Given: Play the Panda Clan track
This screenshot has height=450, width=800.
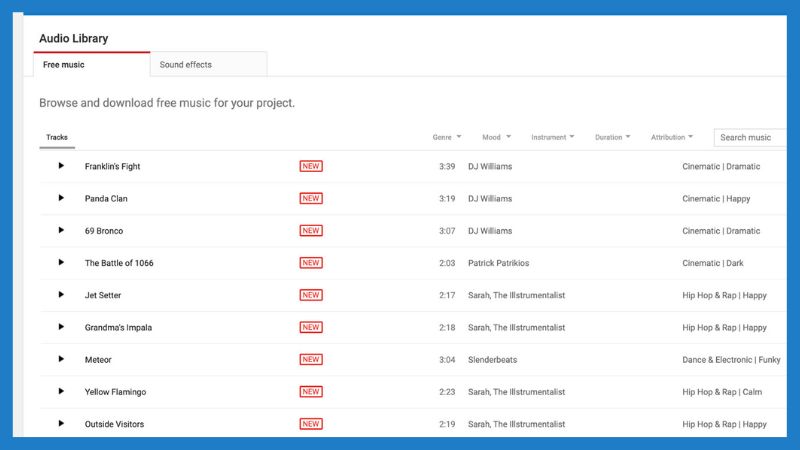Looking at the screenshot, I should [x=61, y=198].
